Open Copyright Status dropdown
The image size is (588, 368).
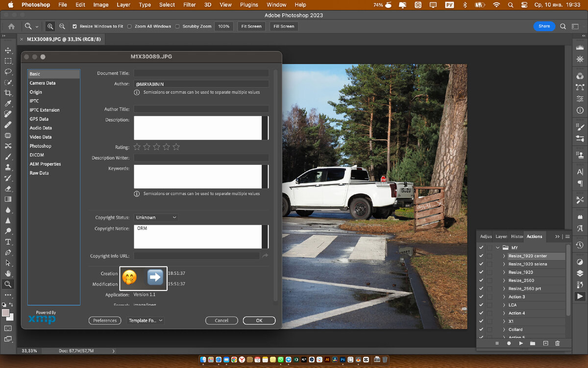click(155, 217)
